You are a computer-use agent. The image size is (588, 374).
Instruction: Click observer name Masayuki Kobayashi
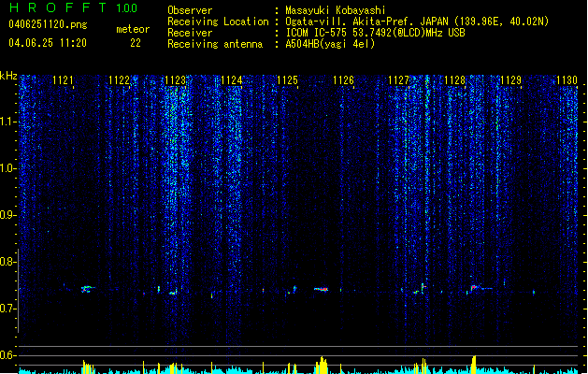pyautogui.click(x=336, y=10)
